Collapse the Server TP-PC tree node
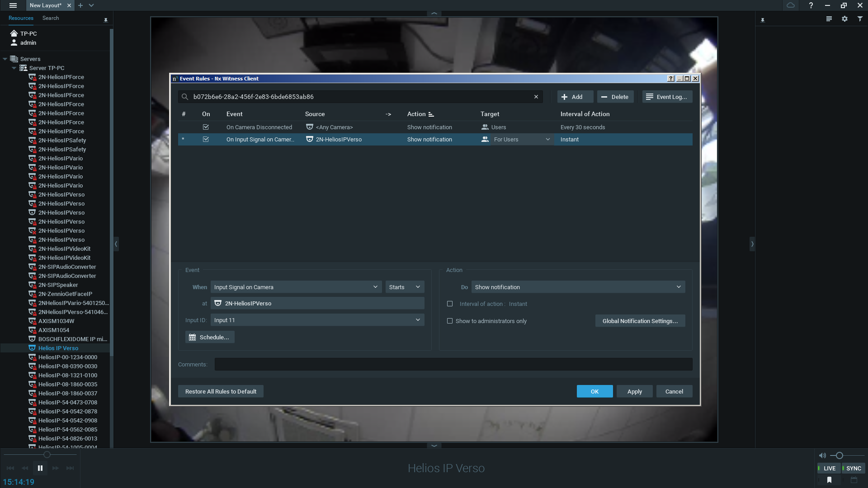Viewport: 868px width, 488px height. pyautogui.click(x=14, y=68)
